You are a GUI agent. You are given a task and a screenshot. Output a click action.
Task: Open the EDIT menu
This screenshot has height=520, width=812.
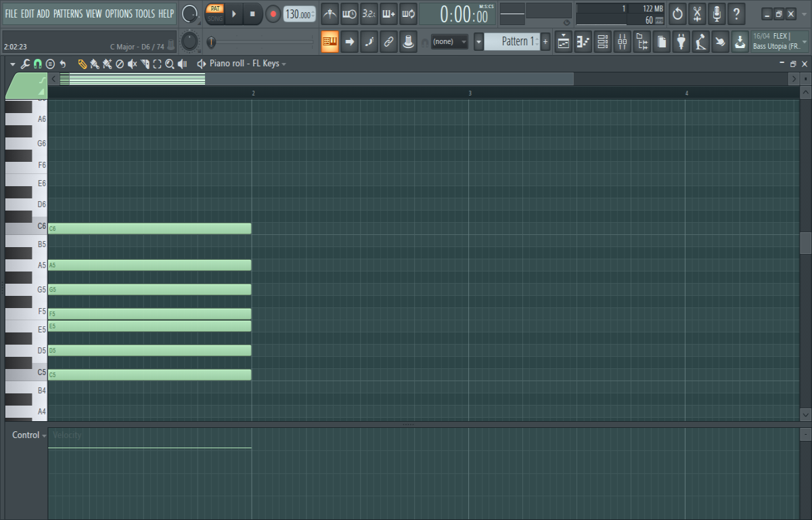[28, 14]
